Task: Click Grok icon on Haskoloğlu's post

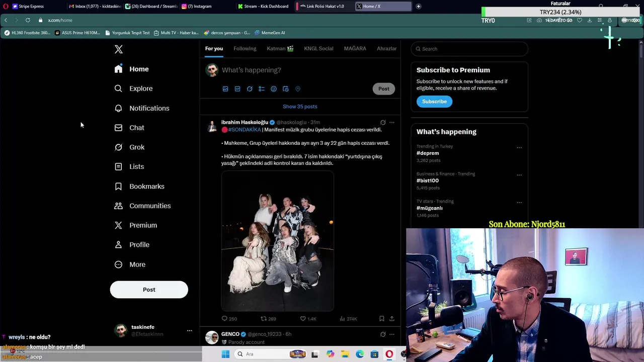Action: 383,122
